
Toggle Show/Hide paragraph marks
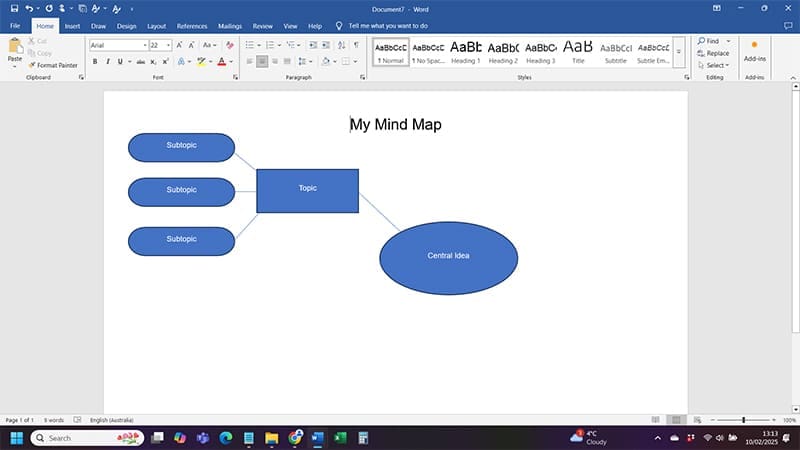point(356,45)
